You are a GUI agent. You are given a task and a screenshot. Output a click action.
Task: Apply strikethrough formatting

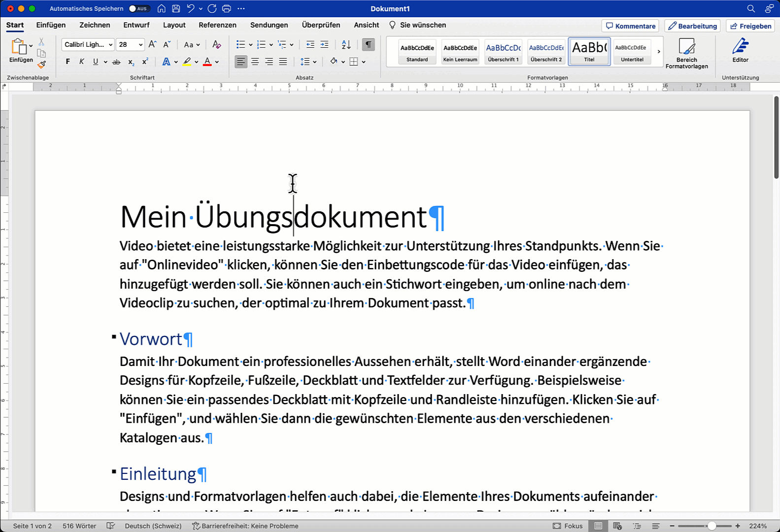[x=116, y=62]
